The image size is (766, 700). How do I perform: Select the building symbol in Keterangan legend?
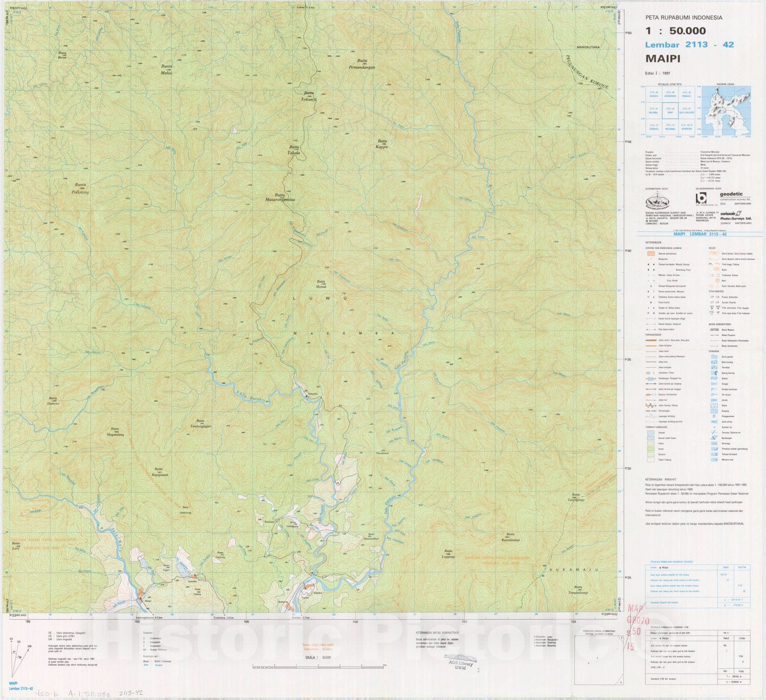click(651, 259)
